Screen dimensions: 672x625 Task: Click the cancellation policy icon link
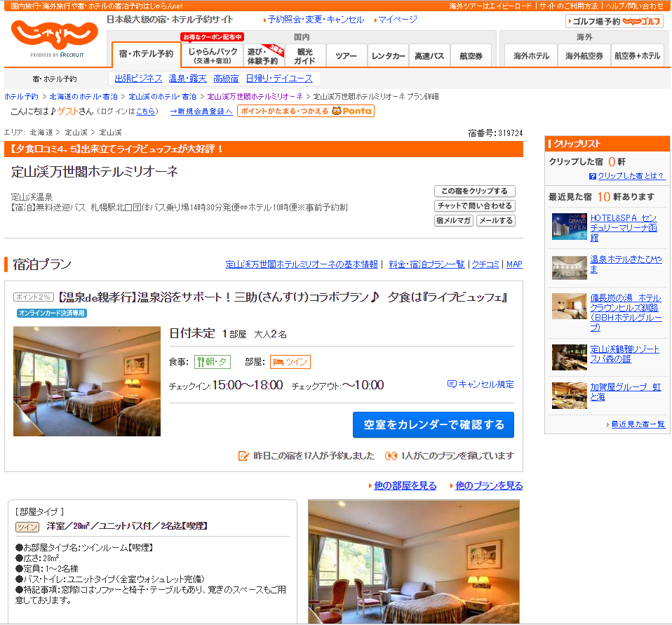click(480, 384)
